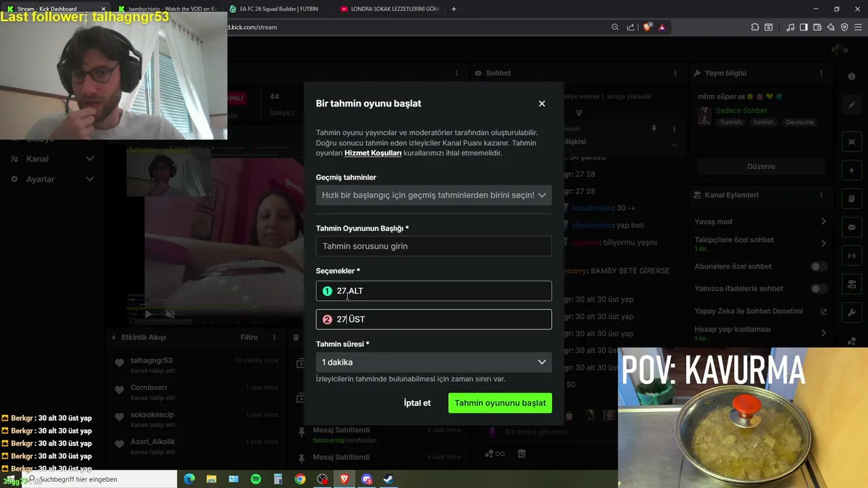Open the browser extensions puzzle icon
This screenshot has width=868, height=488.
(x=755, y=27)
